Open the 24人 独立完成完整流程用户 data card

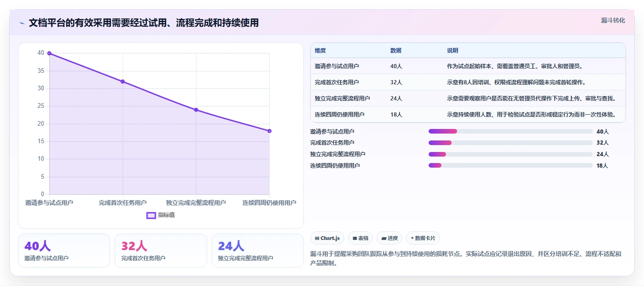coord(258,251)
